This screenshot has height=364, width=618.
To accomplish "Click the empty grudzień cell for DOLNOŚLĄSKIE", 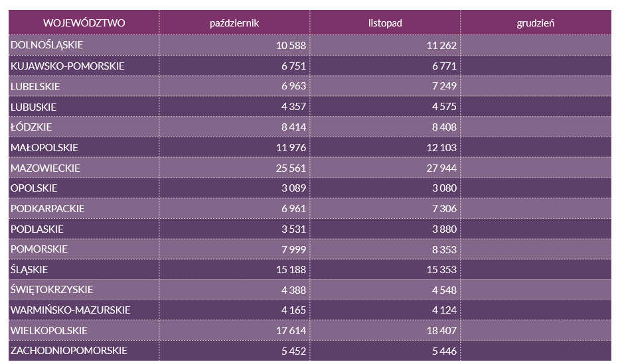I will 536,45.
